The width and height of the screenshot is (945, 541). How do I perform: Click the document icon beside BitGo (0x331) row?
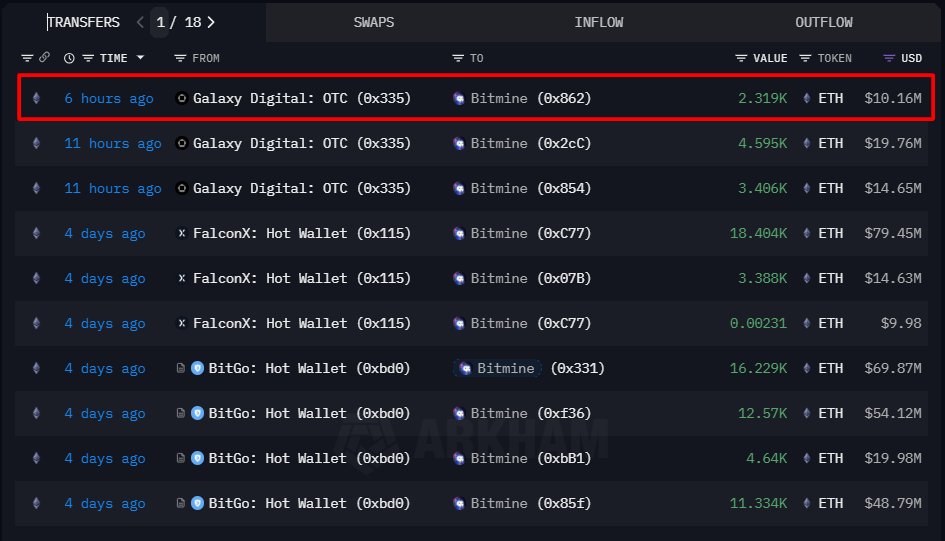(x=180, y=368)
